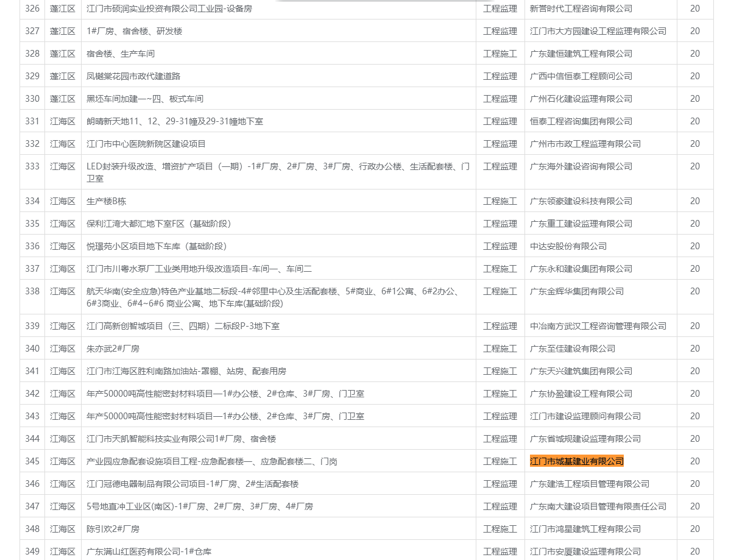
Task: Click highlighted company 江门市城基建业有限公司
Action: (577, 461)
